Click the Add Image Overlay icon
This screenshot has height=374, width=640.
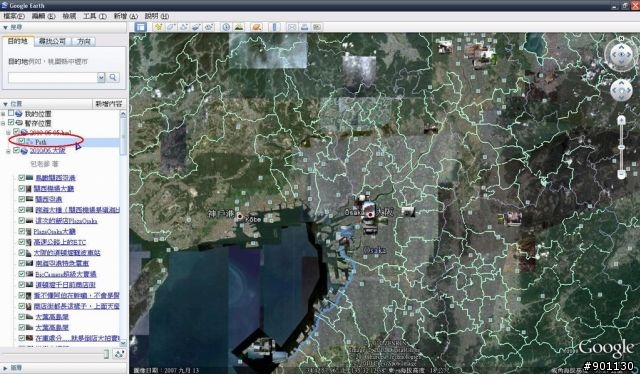coord(196,27)
